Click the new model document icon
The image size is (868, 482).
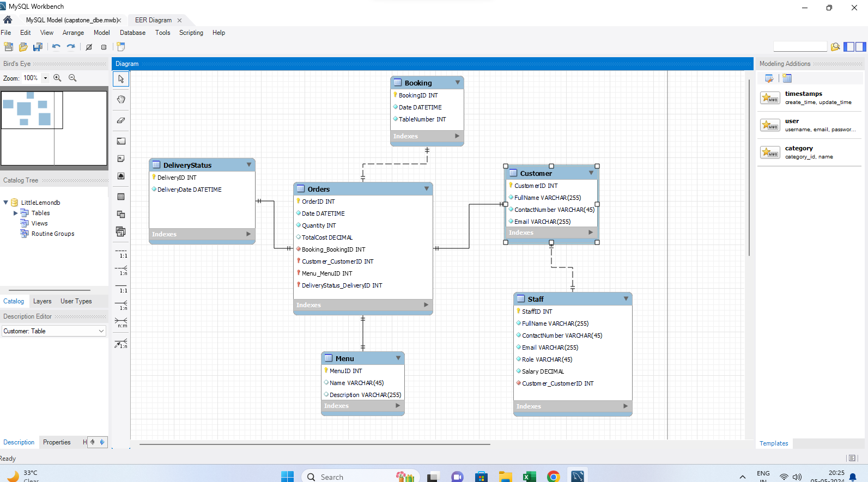pos(8,47)
